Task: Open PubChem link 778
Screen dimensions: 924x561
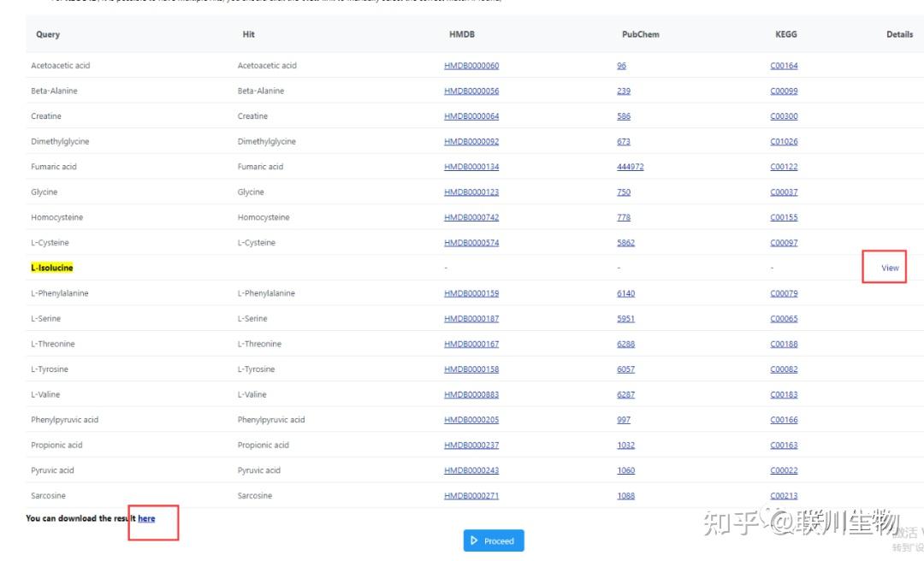Action: point(624,217)
